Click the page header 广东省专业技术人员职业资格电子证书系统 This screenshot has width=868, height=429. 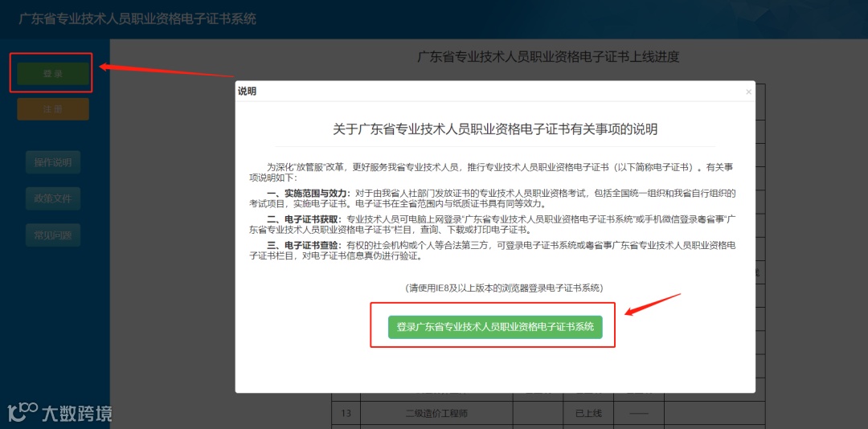click(137, 18)
